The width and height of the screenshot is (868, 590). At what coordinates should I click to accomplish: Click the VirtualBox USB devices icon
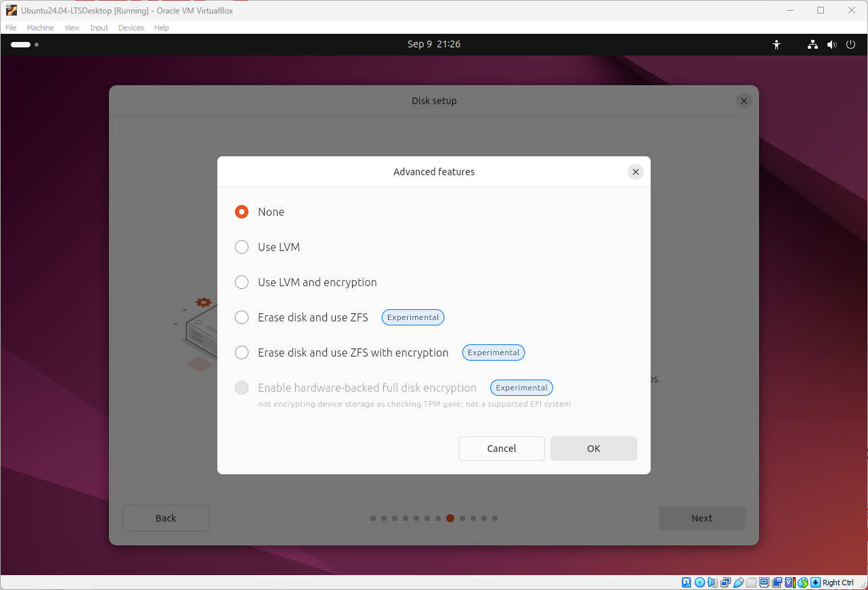point(738,583)
